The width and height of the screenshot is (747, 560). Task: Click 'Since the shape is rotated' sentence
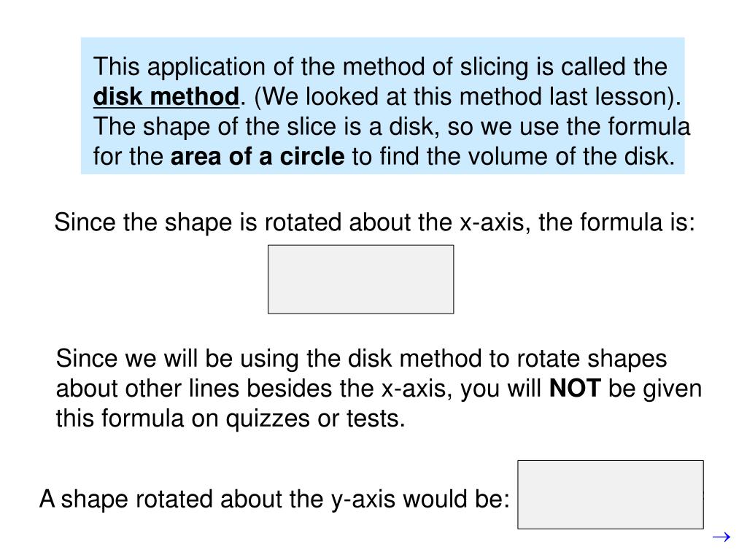click(x=374, y=222)
